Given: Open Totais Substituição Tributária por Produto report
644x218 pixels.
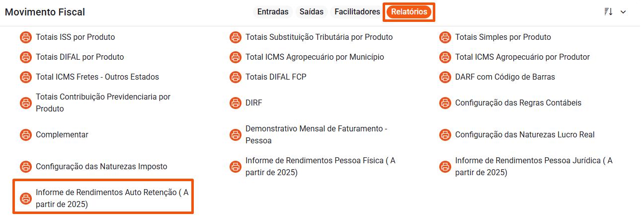Looking at the screenshot, I should click(x=319, y=37).
